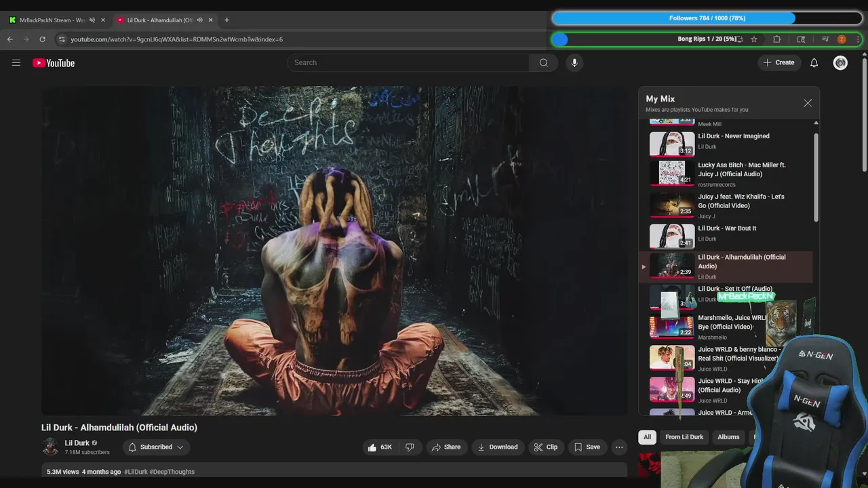Open the browser extensions puzzle icon
The image size is (868, 488).
coord(777,39)
